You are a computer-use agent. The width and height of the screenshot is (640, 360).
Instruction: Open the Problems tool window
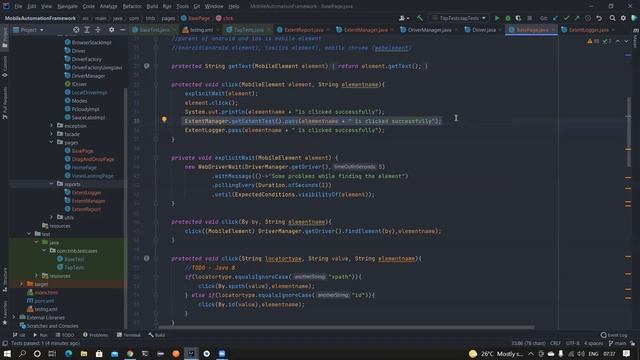point(96,335)
